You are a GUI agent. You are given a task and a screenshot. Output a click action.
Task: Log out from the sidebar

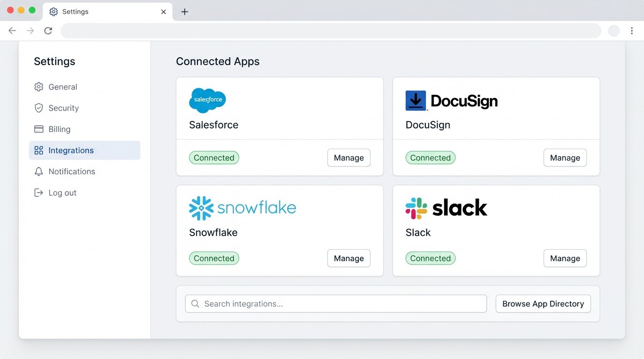(x=62, y=193)
